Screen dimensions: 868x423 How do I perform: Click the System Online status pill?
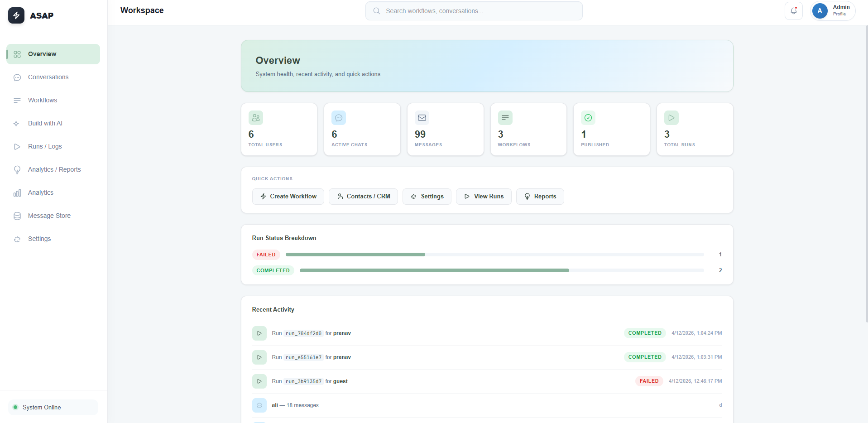pos(53,407)
